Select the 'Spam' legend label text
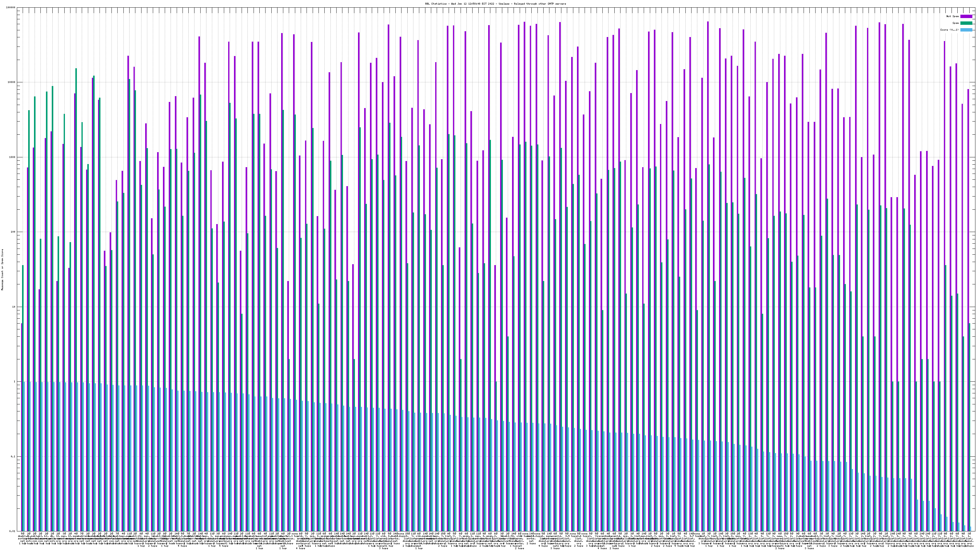 [956, 23]
